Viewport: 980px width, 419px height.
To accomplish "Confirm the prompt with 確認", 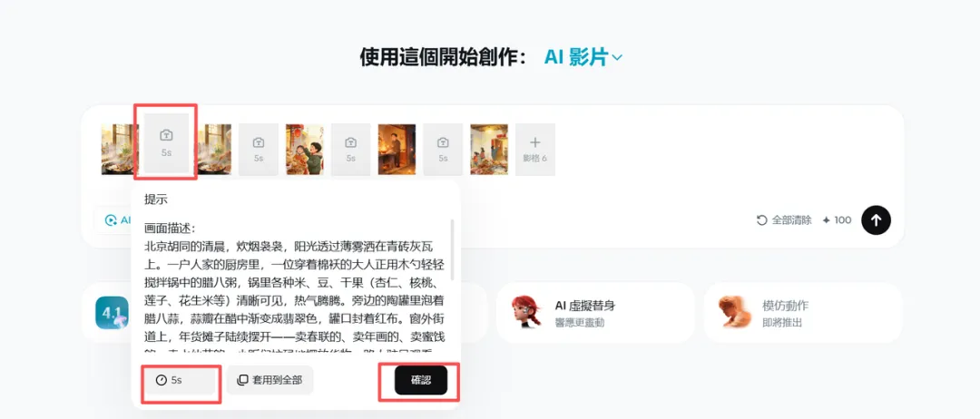I will pos(421,380).
